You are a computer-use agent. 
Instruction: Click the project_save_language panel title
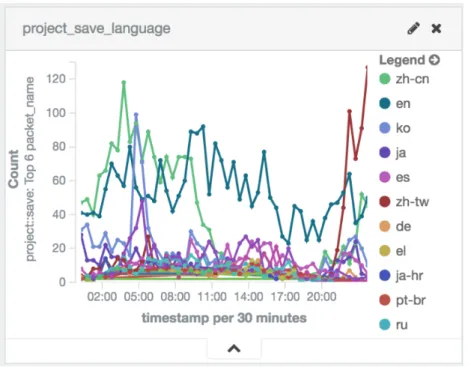pyautogui.click(x=96, y=28)
